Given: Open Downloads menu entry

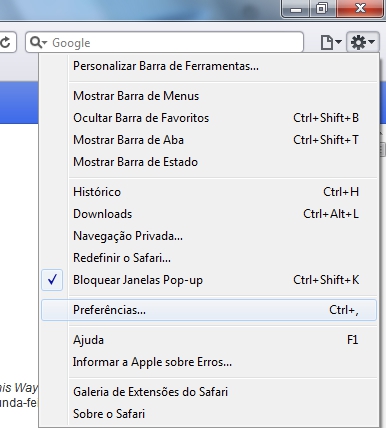Looking at the screenshot, I should [209, 214].
